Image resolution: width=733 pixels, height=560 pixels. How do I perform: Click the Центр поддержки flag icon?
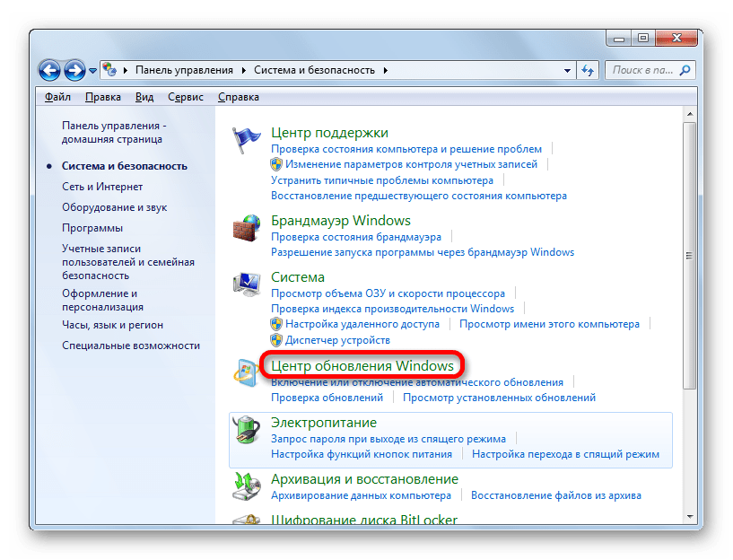tap(246, 141)
